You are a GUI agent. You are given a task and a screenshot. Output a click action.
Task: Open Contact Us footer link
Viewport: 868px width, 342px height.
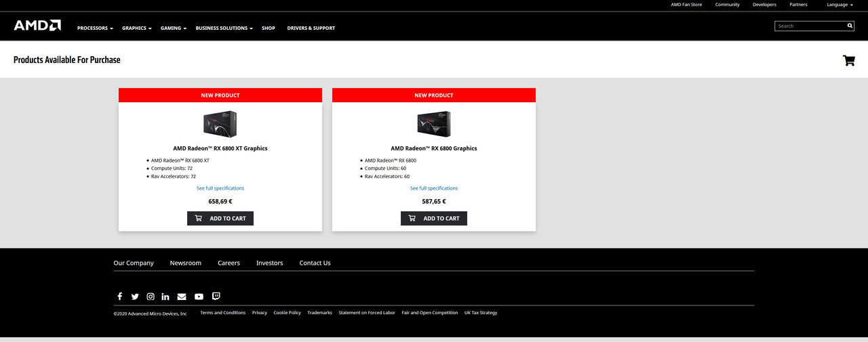click(x=315, y=263)
